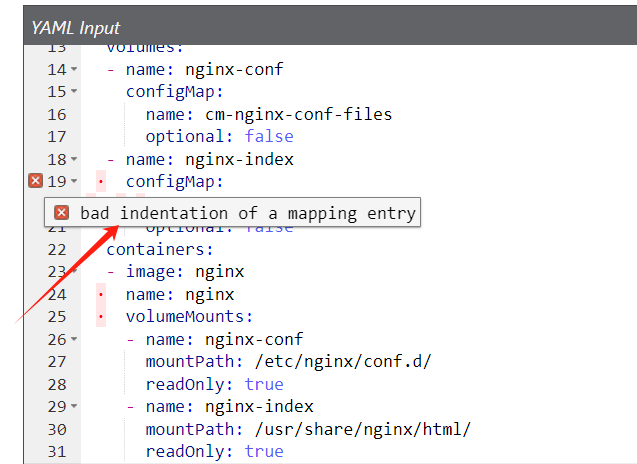Screen dimensions: 637x464
Task: Click the false value on line 17
Action: [x=269, y=136]
